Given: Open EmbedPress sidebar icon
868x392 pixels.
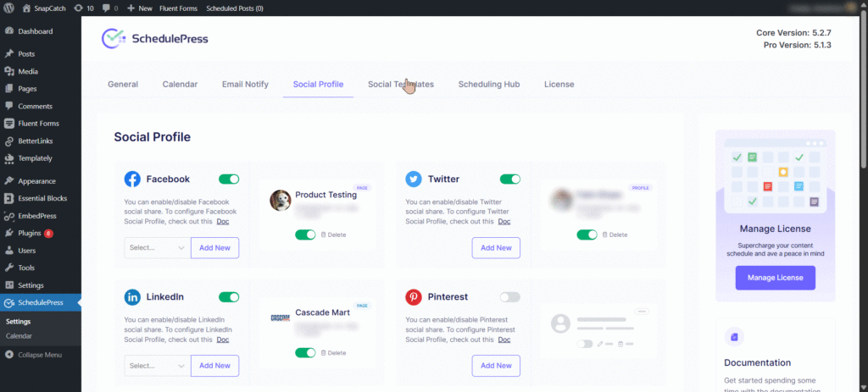Looking at the screenshot, I should tap(8, 216).
